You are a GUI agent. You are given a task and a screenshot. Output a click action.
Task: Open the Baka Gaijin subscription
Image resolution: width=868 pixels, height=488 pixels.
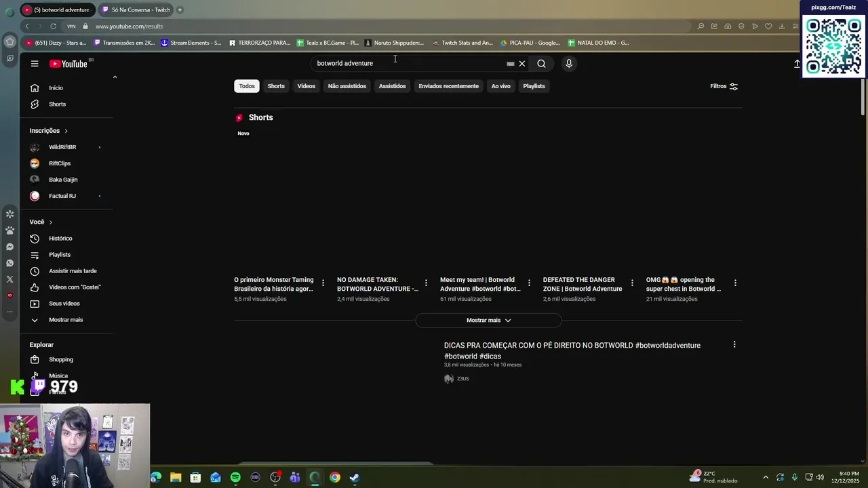pyautogui.click(x=66, y=180)
